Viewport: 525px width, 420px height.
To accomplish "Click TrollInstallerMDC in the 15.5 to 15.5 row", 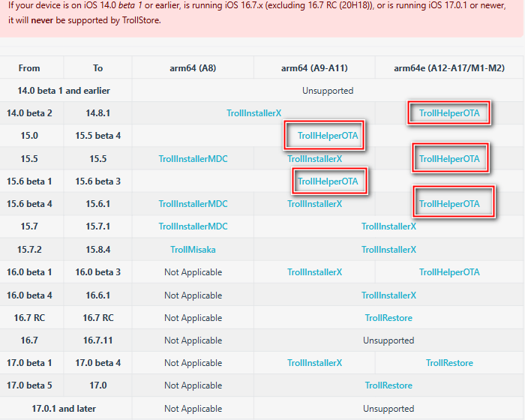I will pyautogui.click(x=193, y=159).
